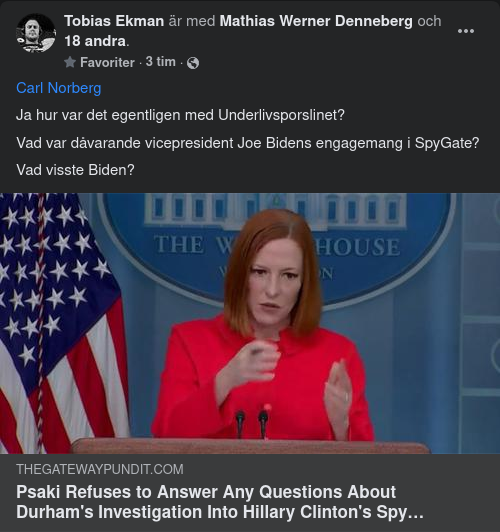Click the SpyGate question text line
This screenshot has height=532, width=500.
click(x=248, y=143)
